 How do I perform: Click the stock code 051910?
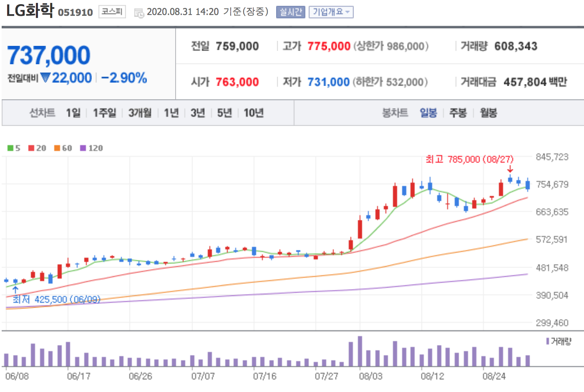click(76, 13)
